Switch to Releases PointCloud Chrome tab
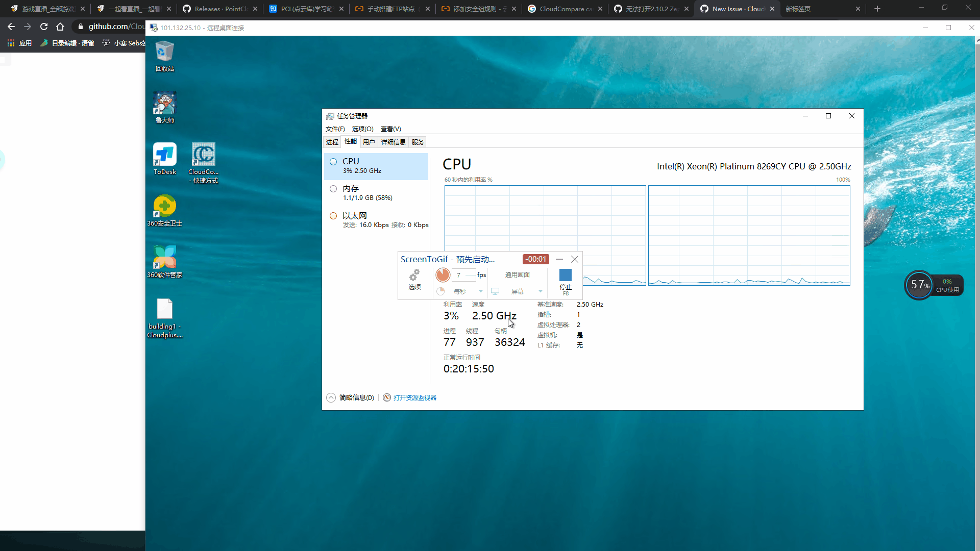This screenshot has height=551, width=980. pyautogui.click(x=220, y=9)
